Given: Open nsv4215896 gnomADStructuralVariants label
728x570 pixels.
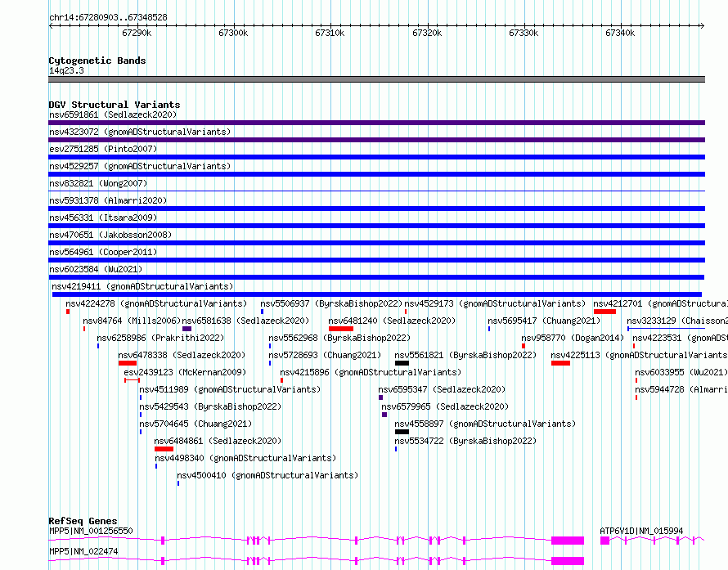Looking at the screenshot, I should pyautogui.click(x=371, y=372).
